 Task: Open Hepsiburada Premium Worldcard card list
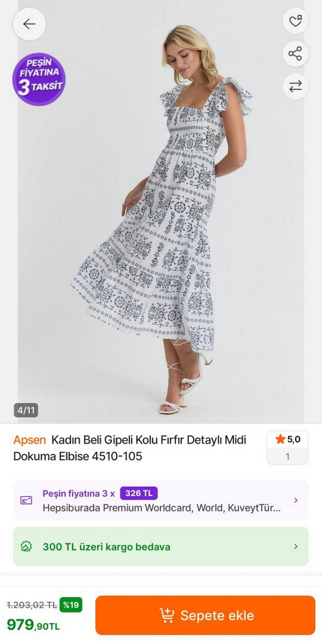(x=162, y=508)
